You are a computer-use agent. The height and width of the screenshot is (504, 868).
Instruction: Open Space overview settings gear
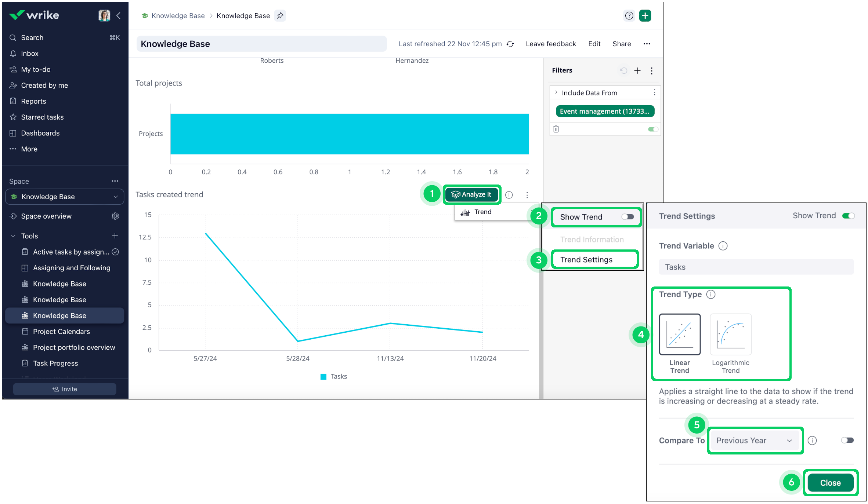click(x=115, y=216)
